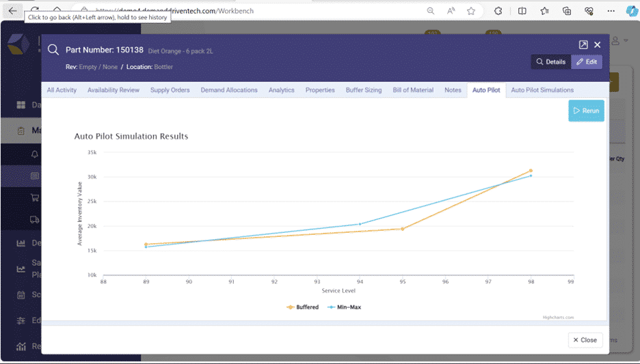Screen dimensions: 640x364
Task: Open the browser extensions puzzle icon
Action: point(498,11)
